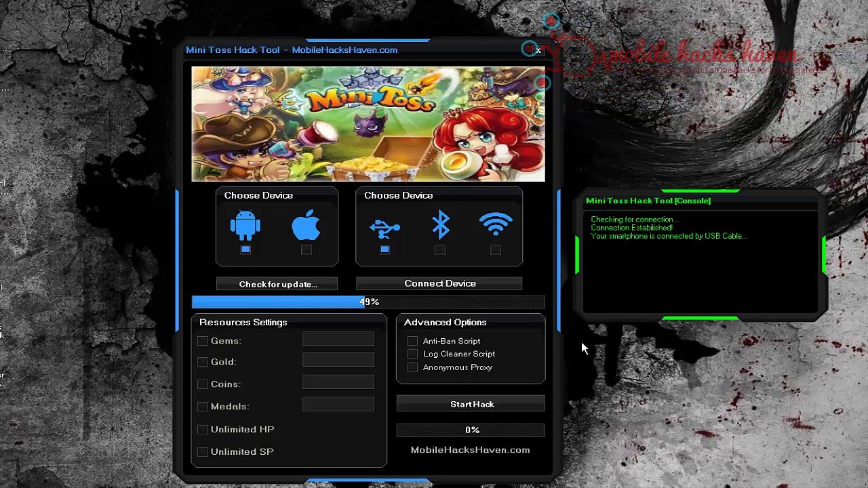Enable the Anti-Ban Script option
The image size is (868, 488).
[x=412, y=341]
